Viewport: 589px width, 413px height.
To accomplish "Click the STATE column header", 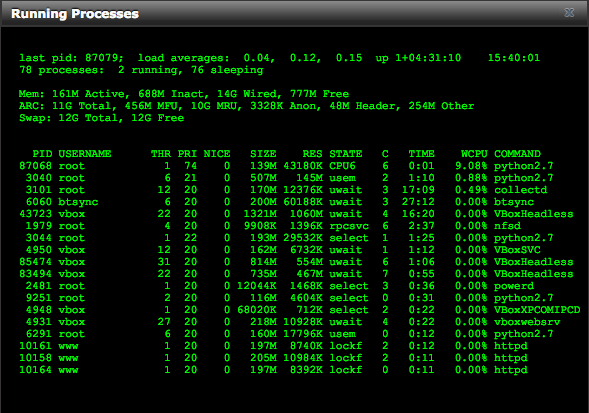I will 346,154.
